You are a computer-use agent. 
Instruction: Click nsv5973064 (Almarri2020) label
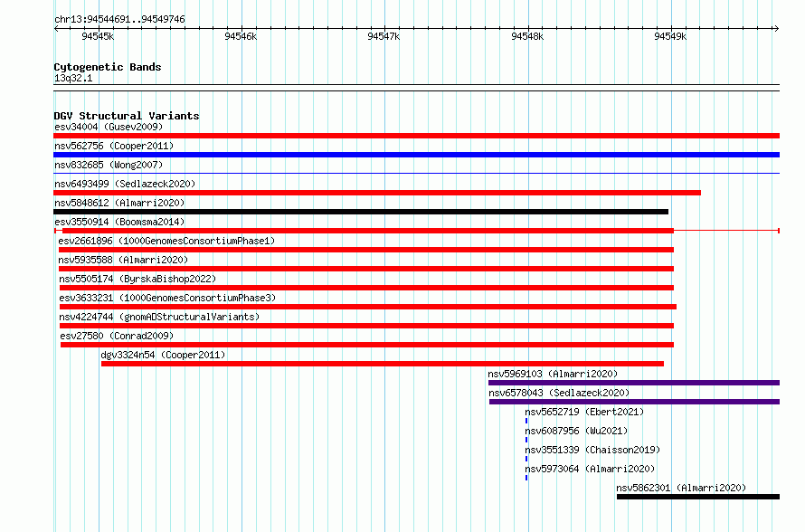(590, 469)
